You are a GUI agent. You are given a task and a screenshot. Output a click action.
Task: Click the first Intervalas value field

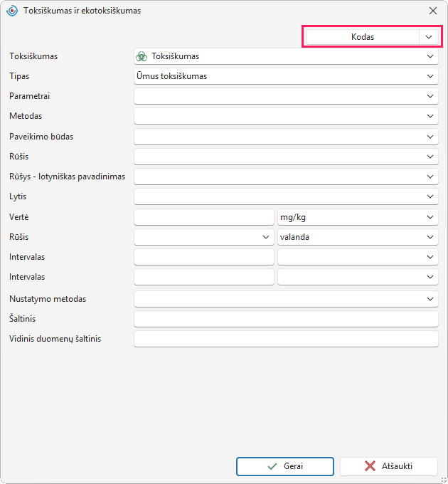tap(204, 257)
